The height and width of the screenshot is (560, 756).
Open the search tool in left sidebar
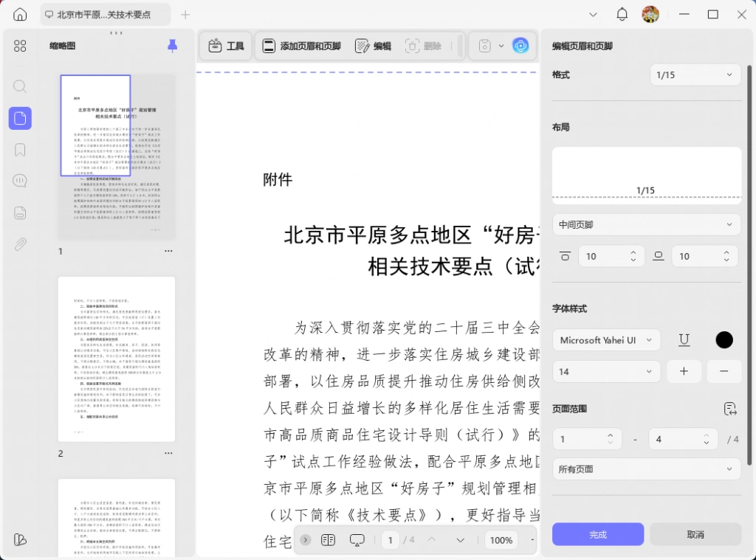pos(20,86)
